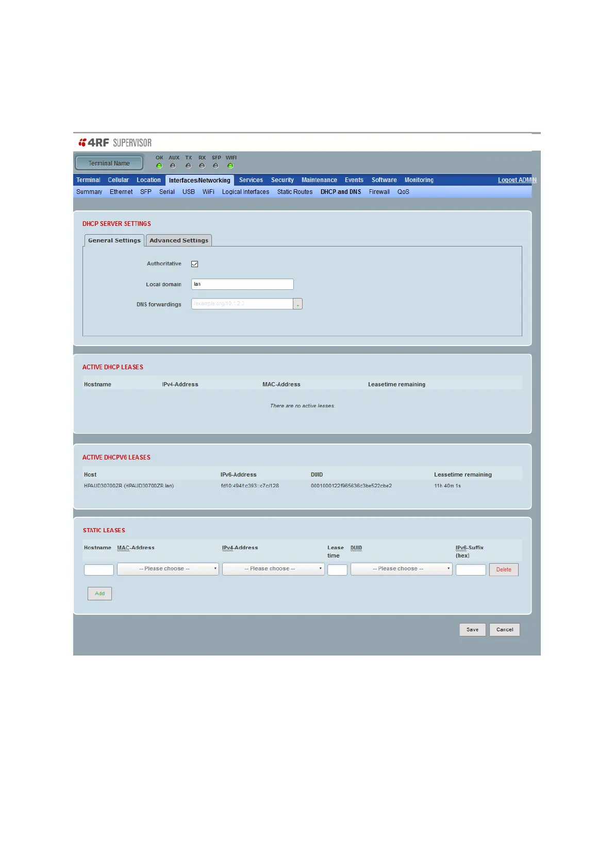The height and width of the screenshot is (868, 614).
Task: Open the Security menu
Action: [x=283, y=180]
